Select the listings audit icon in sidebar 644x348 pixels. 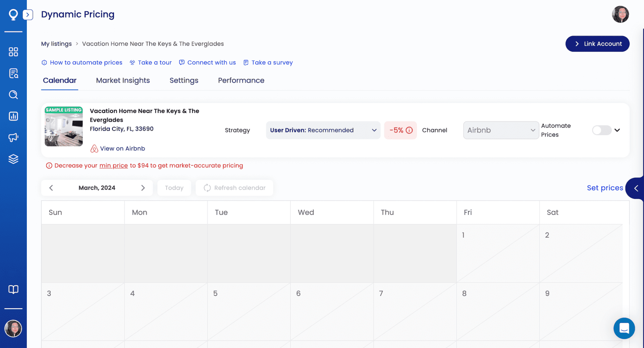point(13,73)
